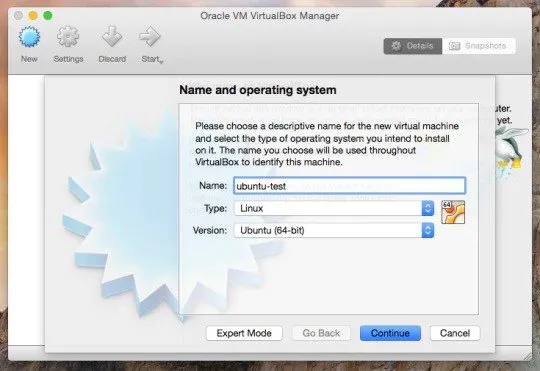Click the Discard down-arrow icon
This screenshot has height=371, width=540.
(112, 37)
